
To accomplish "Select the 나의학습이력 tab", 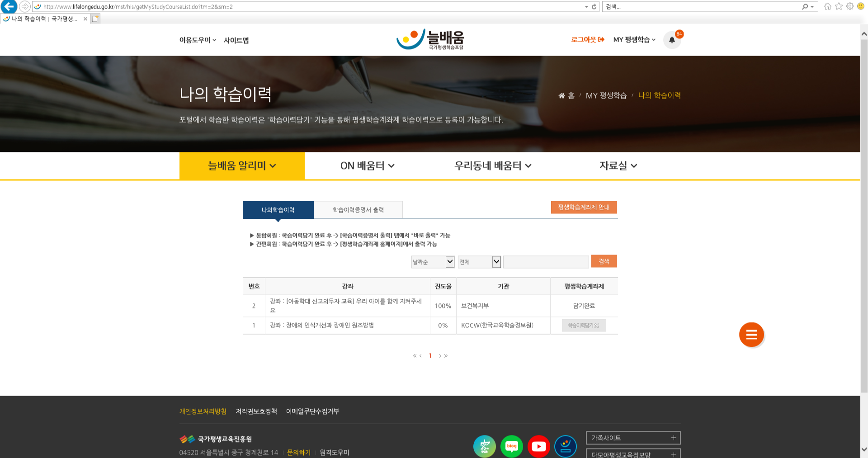I will click(278, 210).
